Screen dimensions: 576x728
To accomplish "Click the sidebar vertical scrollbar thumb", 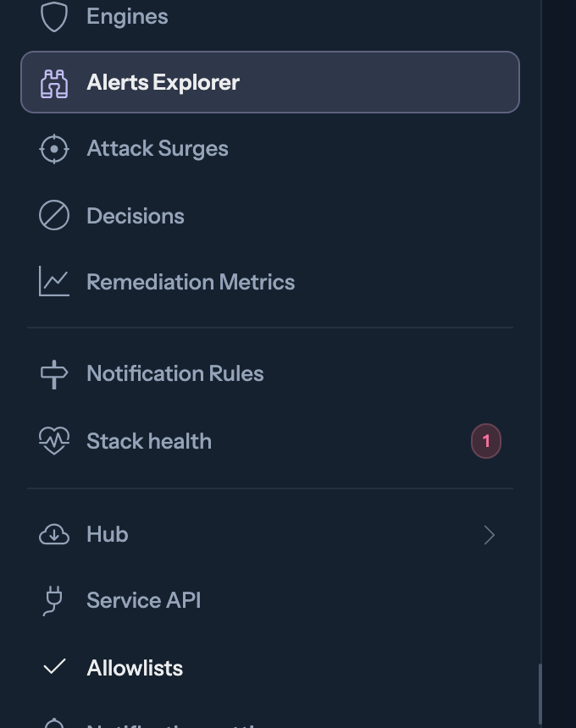I will pos(540,693).
